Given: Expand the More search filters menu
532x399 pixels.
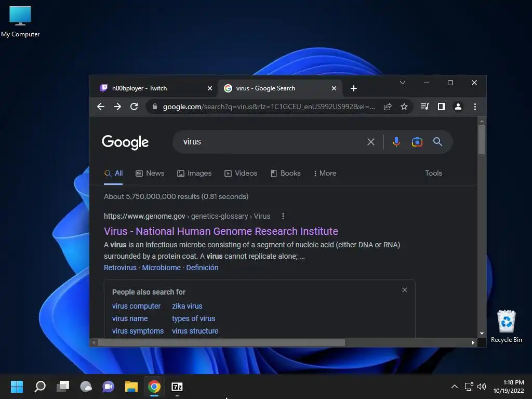Looking at the screenshot, I should click(325, 173).
